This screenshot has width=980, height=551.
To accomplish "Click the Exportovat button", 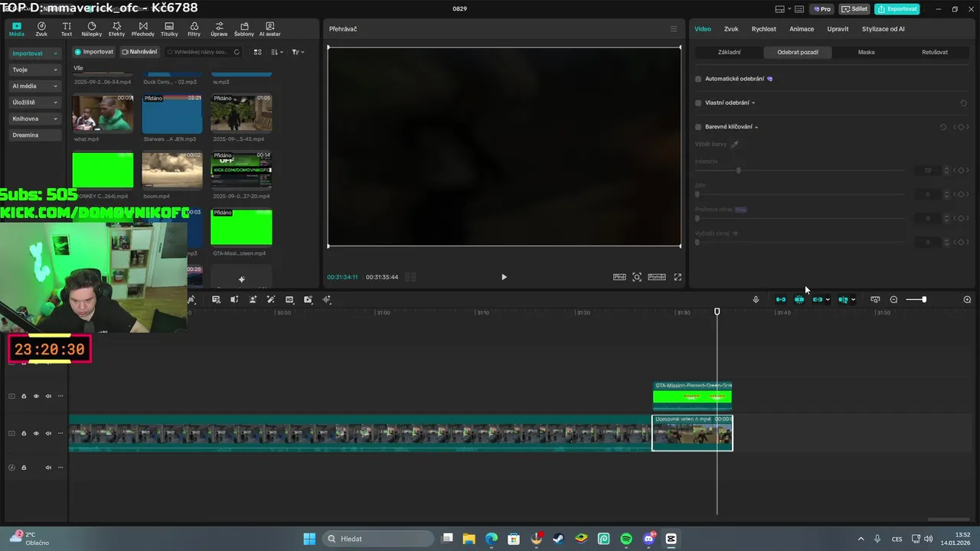I will coord(897,9).
